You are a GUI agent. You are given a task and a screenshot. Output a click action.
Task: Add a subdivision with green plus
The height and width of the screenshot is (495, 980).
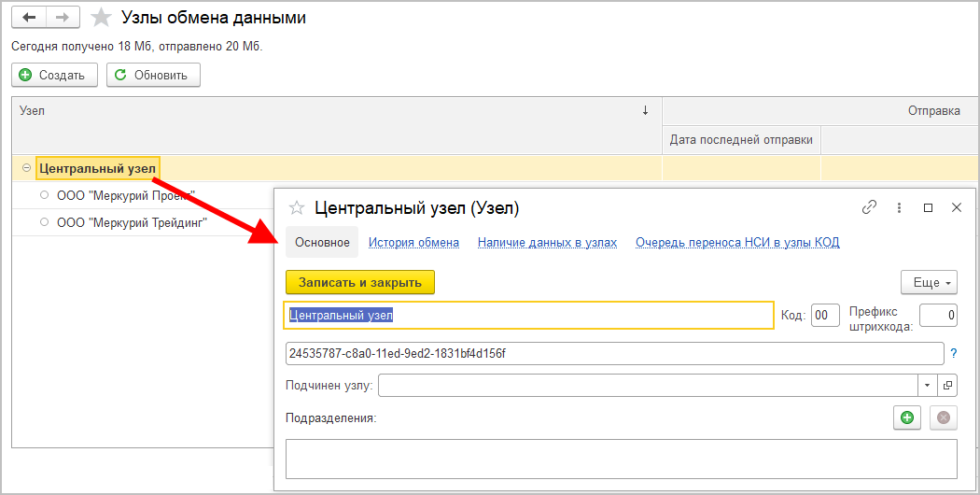905,418
